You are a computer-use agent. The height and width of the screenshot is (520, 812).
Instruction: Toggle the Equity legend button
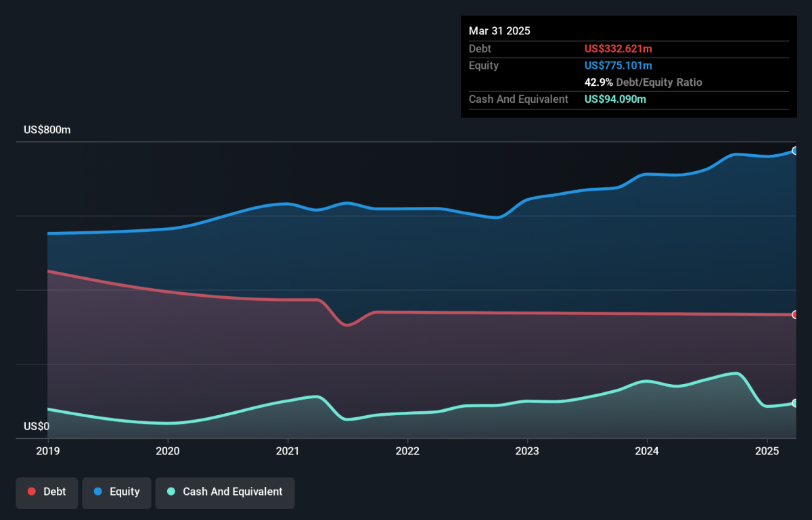coord(116,492)
